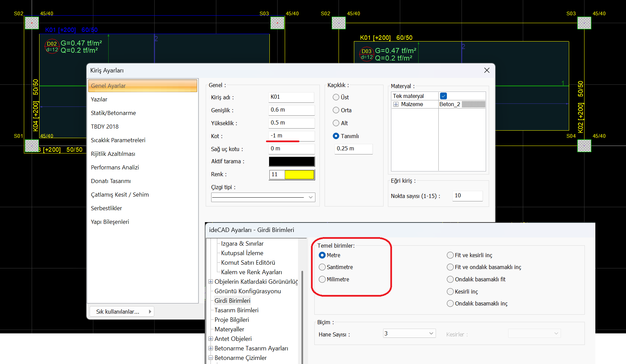Image resolution: width=626 pixels, height=364 pixels.
Task: Select Santimetre as base unit
Action: click(322, 267)
